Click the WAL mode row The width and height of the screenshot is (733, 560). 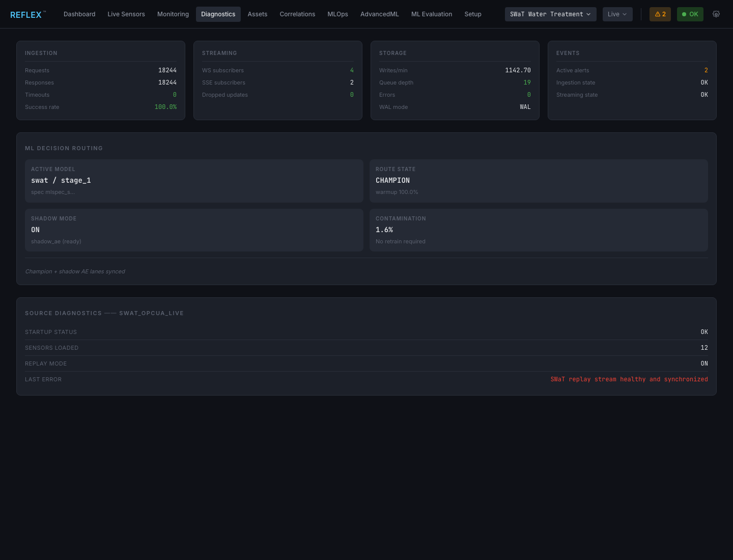pos(455,107)
